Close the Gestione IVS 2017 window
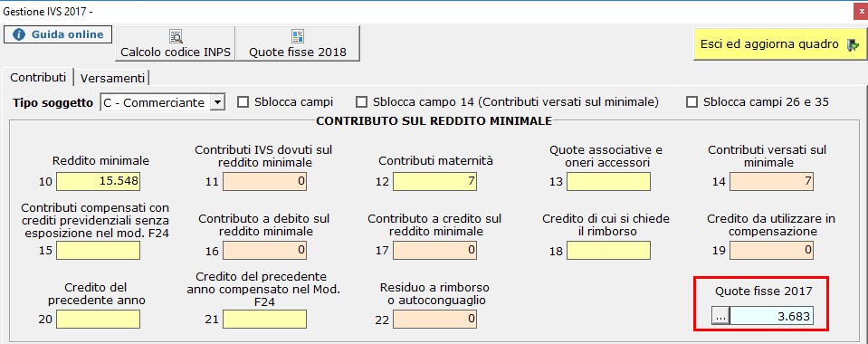Image resolution: width=868 pixels, height=344 pixels. 859,10
